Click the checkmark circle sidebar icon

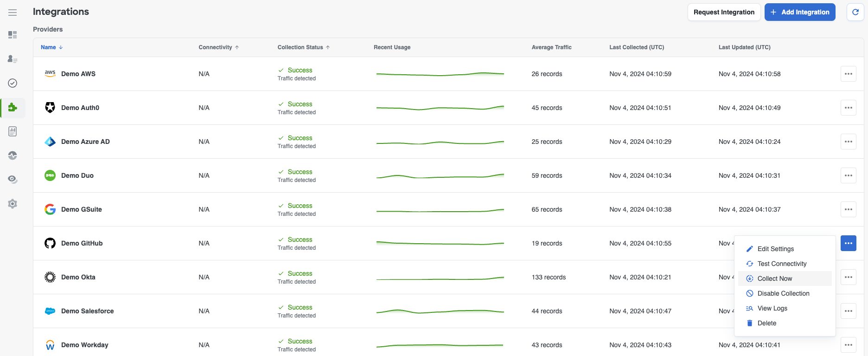click(x=13, y=83)
